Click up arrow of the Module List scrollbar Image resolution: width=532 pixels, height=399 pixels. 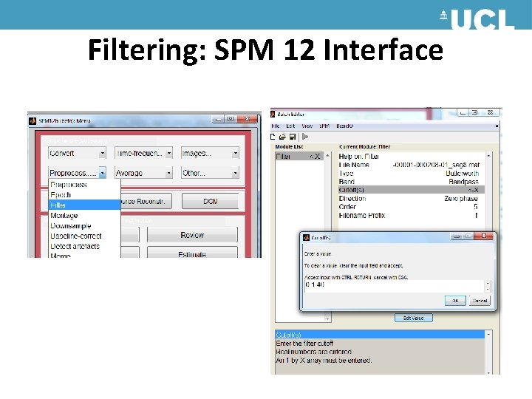coord(327,156)
